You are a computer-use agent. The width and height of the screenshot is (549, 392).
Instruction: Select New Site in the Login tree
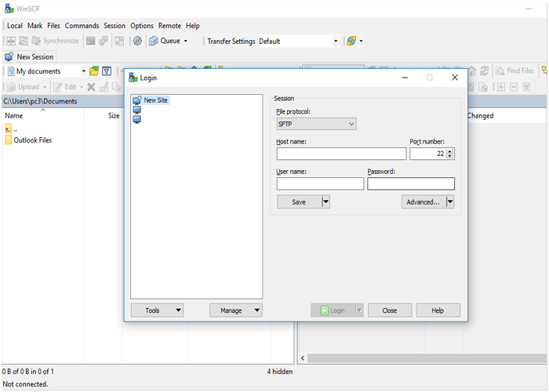[151, 100]
